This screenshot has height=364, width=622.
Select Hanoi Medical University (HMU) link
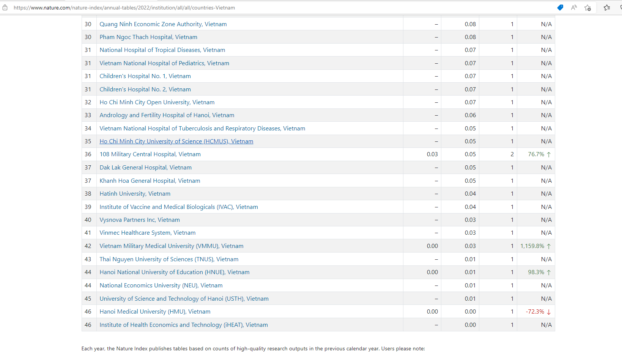tap(154, 312)
